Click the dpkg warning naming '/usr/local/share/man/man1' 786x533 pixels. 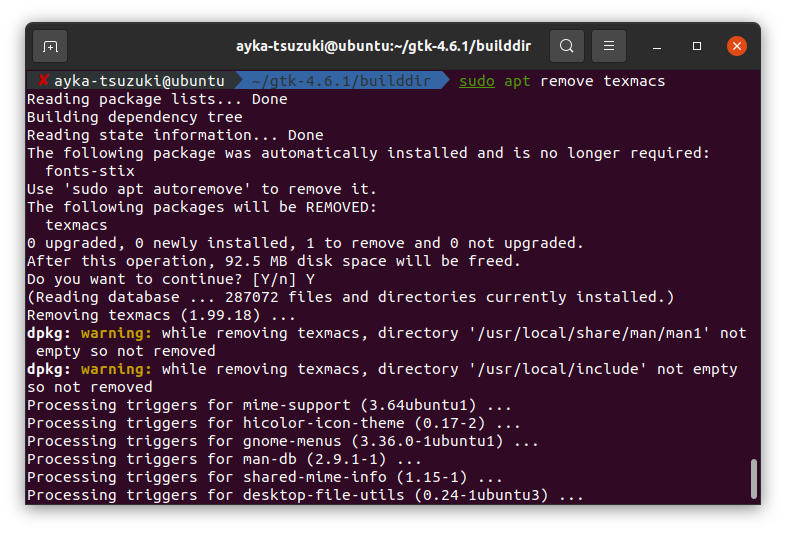click(386, 342)
